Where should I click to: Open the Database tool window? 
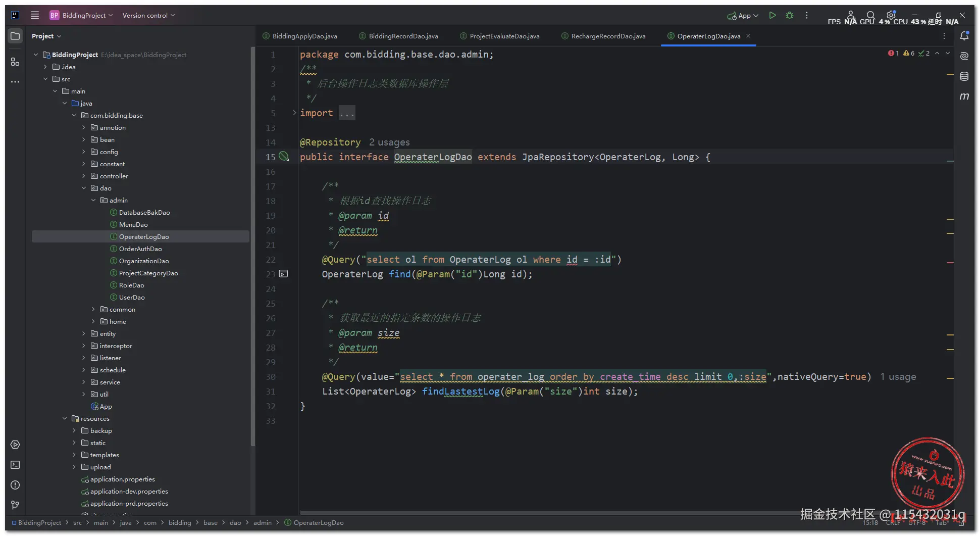point(964,76)
